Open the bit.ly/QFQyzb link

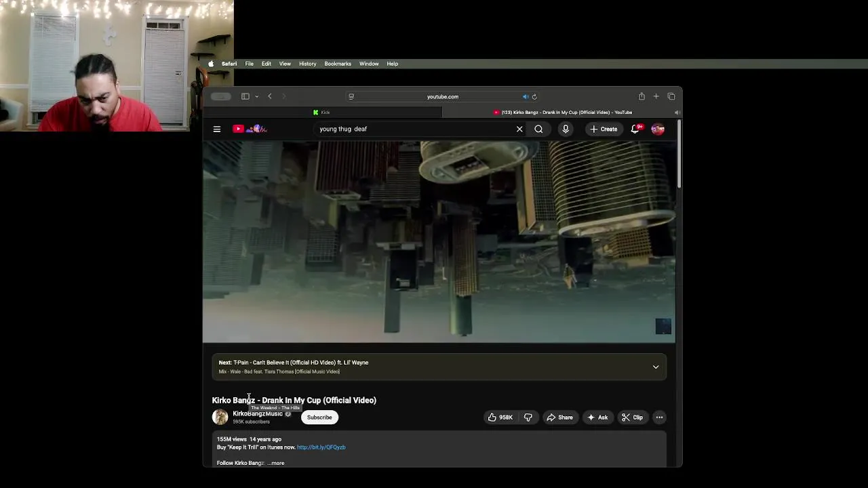[321, 447]
